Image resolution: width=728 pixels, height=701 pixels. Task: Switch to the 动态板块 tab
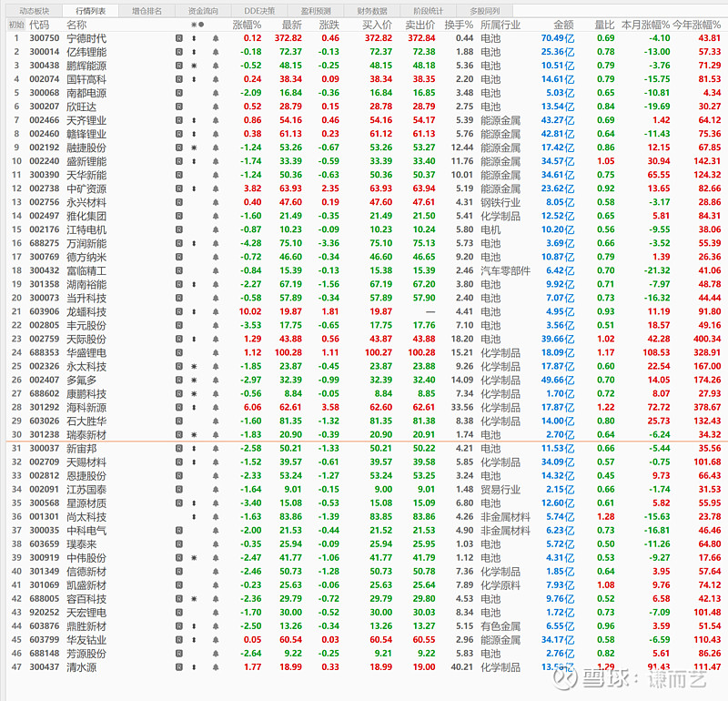pyautogui.click(x=35, y=11)
